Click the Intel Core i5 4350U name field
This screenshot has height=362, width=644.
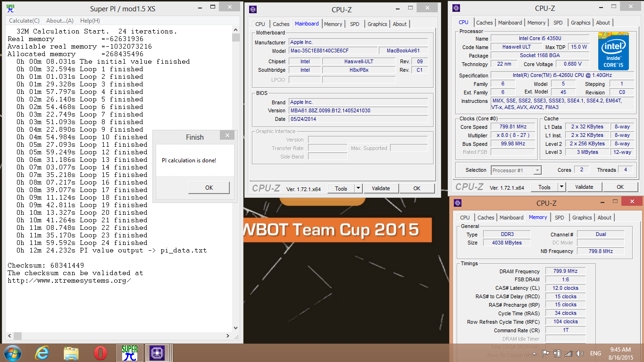(x=540, y=38)
